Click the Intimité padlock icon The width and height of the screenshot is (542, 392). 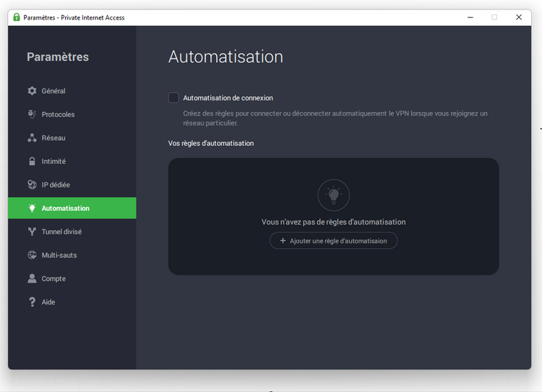[x=32, y=161]
